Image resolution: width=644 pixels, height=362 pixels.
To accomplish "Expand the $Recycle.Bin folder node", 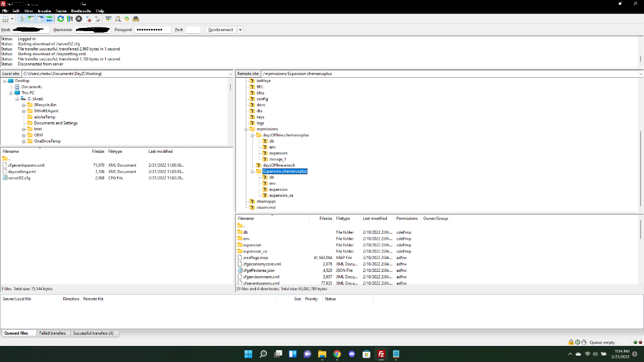I will coord(24,105).
